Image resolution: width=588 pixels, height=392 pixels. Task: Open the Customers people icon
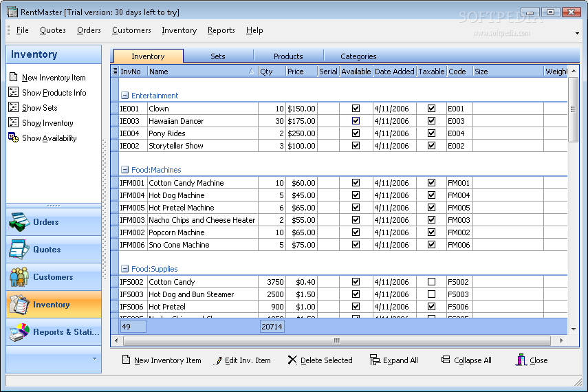coord(19,277)
